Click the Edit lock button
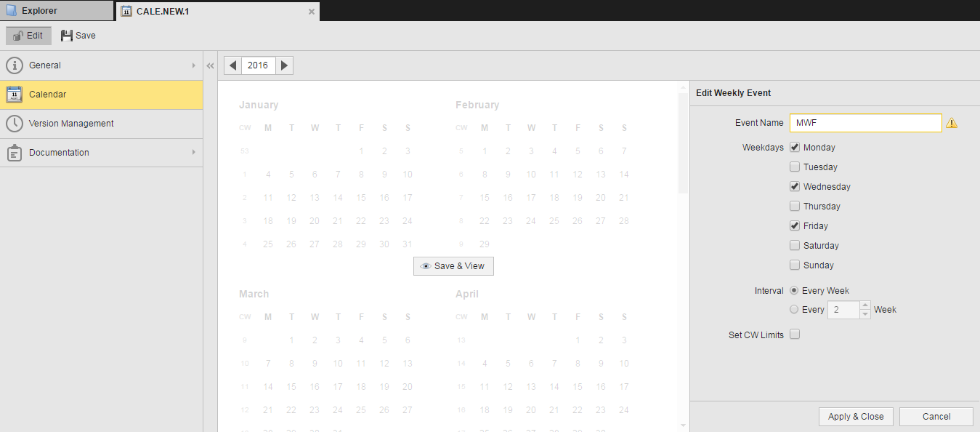Screen dimensions: 980x432 click(x=28, y=36)
